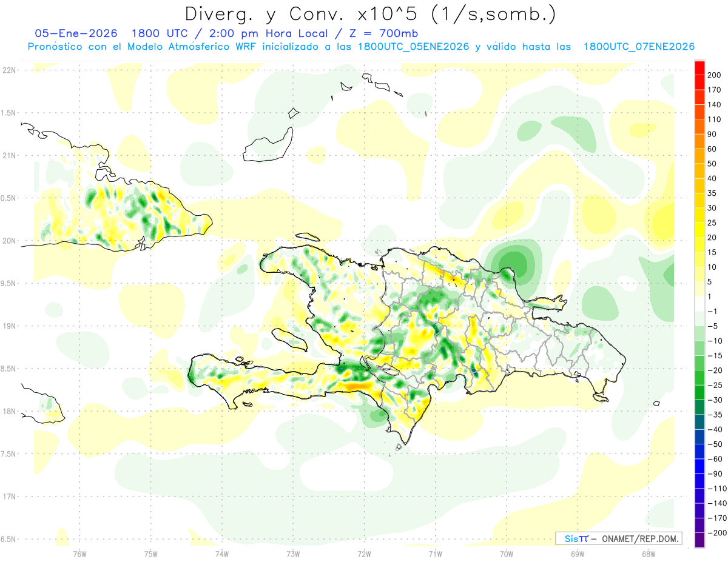
Task: Click longitude axis label '75W'
Action: (x=150, y=554)
